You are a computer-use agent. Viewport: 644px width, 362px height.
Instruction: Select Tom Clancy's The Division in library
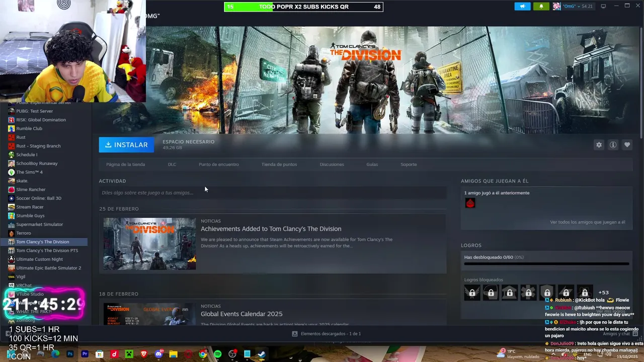(43, 242)
